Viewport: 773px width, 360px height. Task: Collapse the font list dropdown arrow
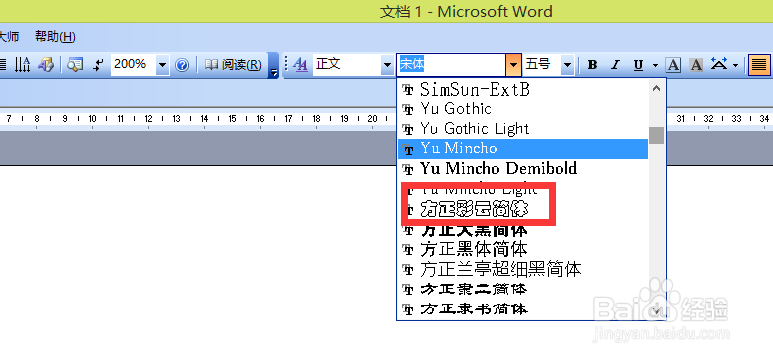pos(513,65)
